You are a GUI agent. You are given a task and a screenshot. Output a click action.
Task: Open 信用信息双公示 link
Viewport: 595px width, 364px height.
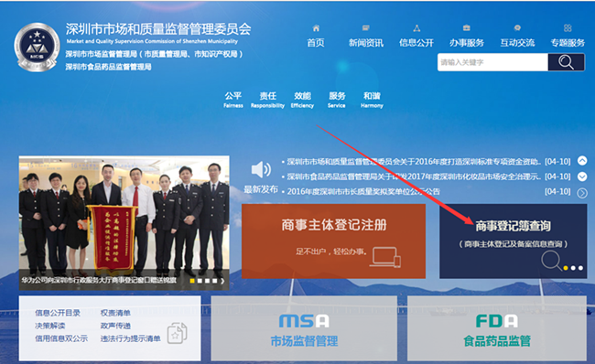pyautogui.click(x=61, y=338)
